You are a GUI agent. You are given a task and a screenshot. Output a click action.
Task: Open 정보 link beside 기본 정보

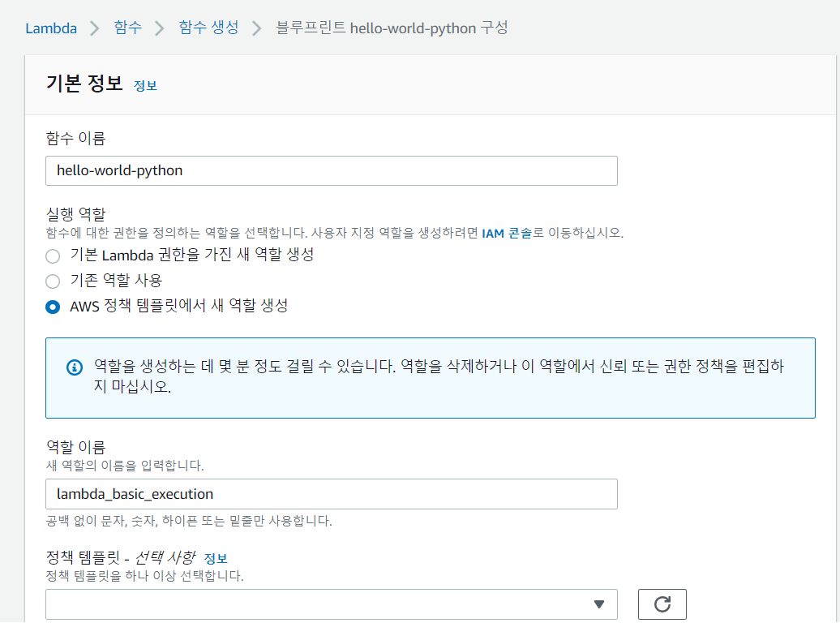pyautogui.click(x=145, y=86)
